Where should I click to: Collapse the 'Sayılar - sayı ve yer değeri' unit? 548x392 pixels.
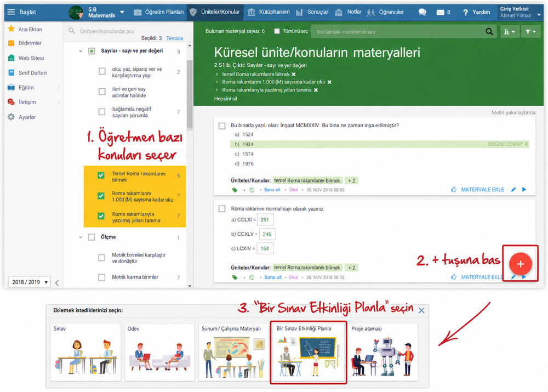pos(81,51)
